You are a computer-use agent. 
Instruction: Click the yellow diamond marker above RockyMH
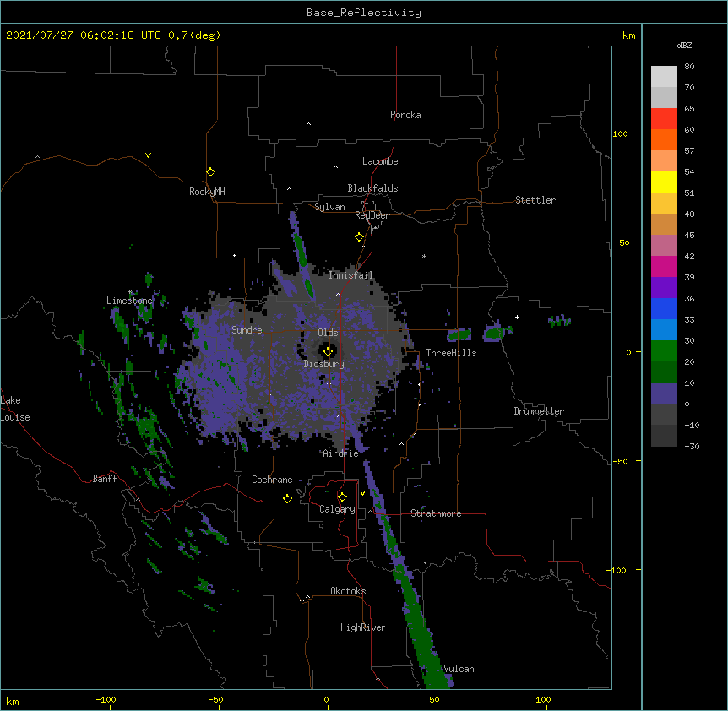[210, 171]
